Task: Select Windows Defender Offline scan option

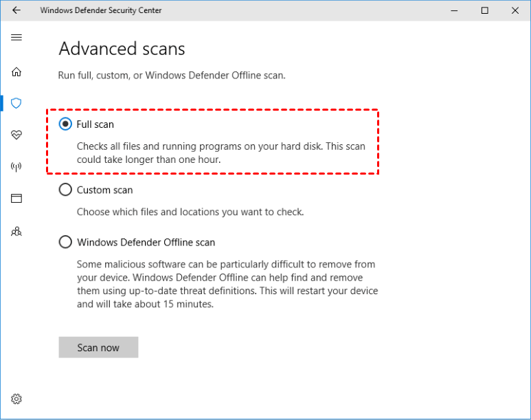Action: click(x=65, y=242)
